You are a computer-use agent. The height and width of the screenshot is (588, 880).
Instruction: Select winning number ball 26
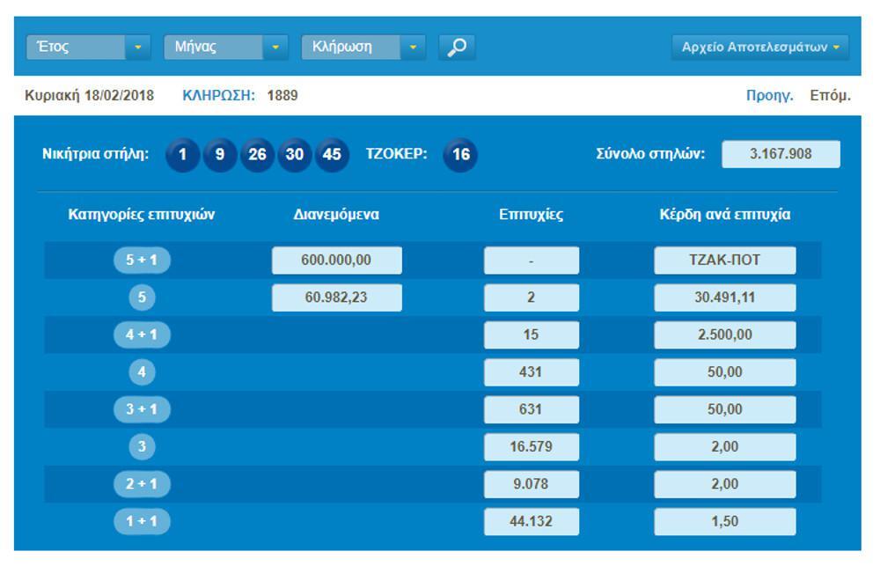point(257,155)
